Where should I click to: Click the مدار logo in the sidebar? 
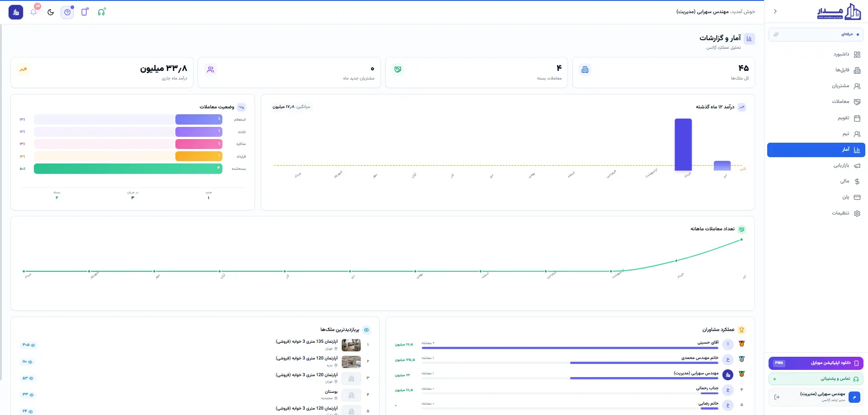pyautogui.click(x=839, y=12)
